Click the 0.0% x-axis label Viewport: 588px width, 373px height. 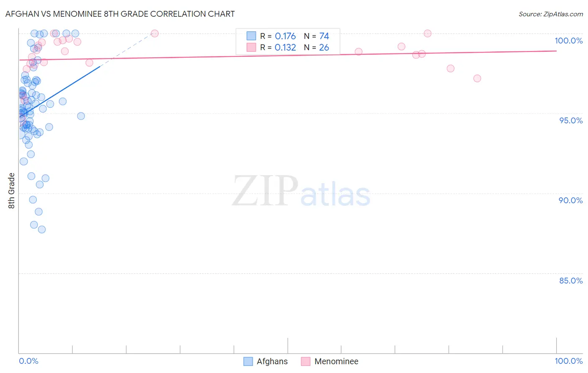pyautogui.click(x=28, y=361)
